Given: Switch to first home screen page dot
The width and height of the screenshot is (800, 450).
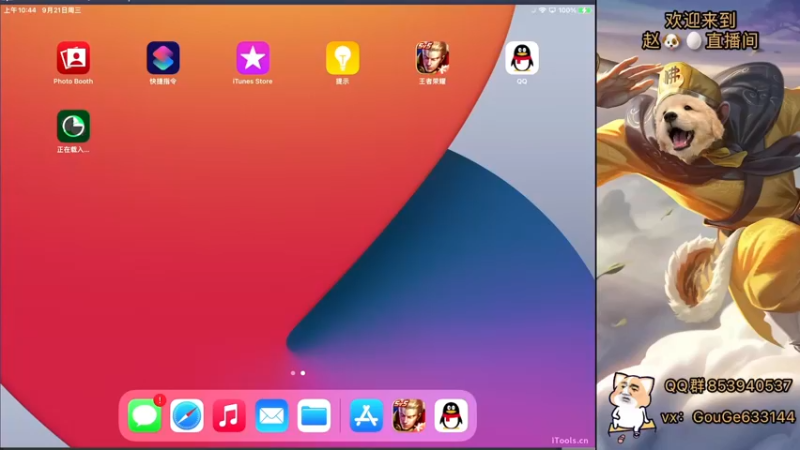Looking at the screenshot, I should 293,373.
